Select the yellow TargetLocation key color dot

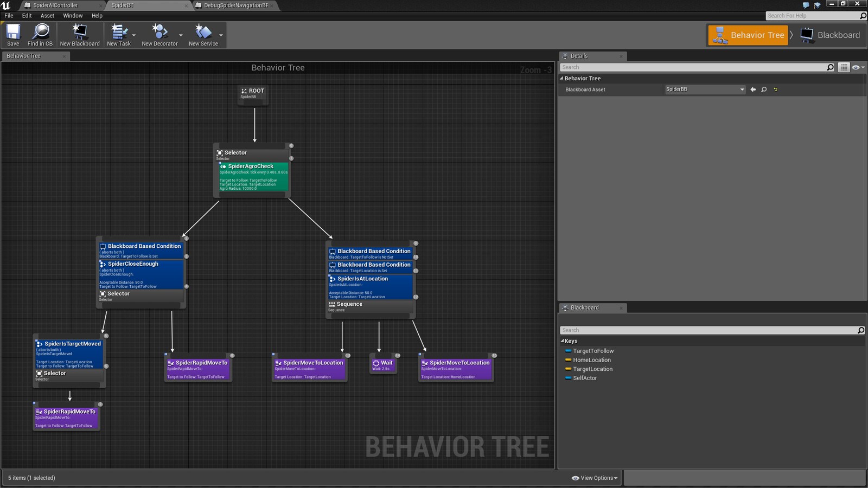tap(569, 369)
